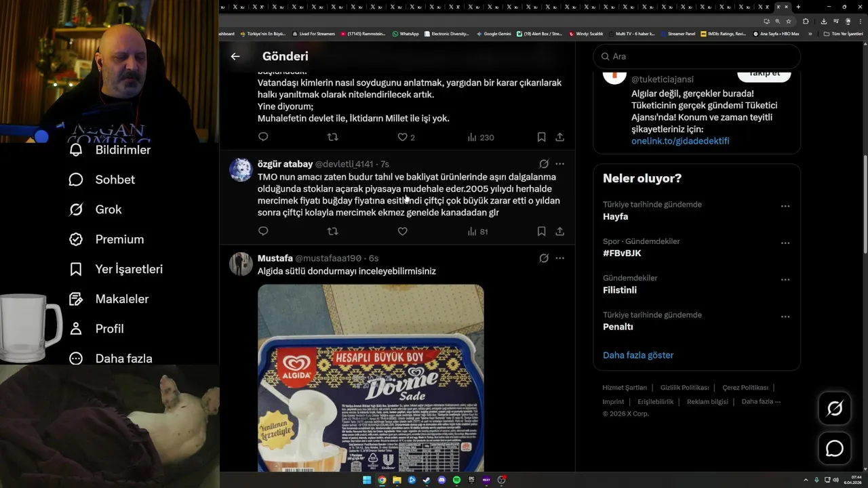Open Sohbet in the sidebar
This screenshot has width=868, height=488.
pyautogui.click(x=102, y=180)
